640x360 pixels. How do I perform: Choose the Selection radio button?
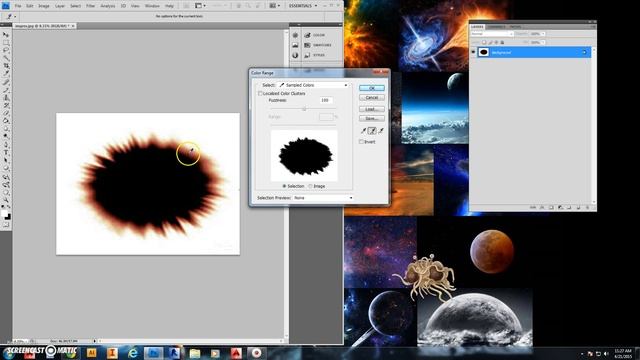pos(284,186)
